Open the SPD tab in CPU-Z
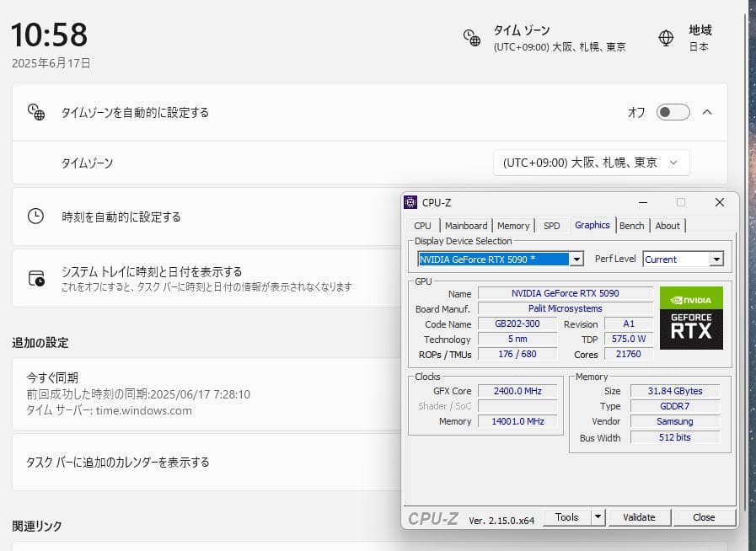The height and width of the screenshot is (551, 756). pyautogui.click(x=552, y=225)
